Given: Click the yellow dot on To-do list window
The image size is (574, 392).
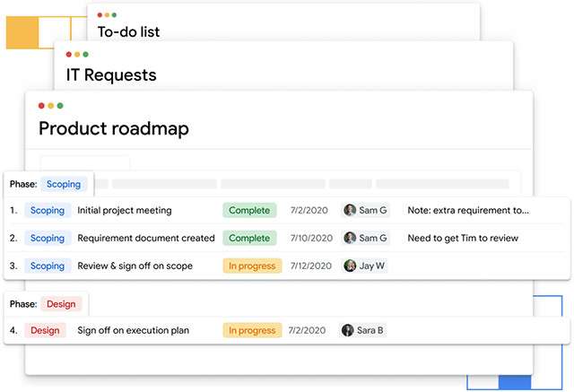Looking at the screenshot, I should click(x=109, y=15).
